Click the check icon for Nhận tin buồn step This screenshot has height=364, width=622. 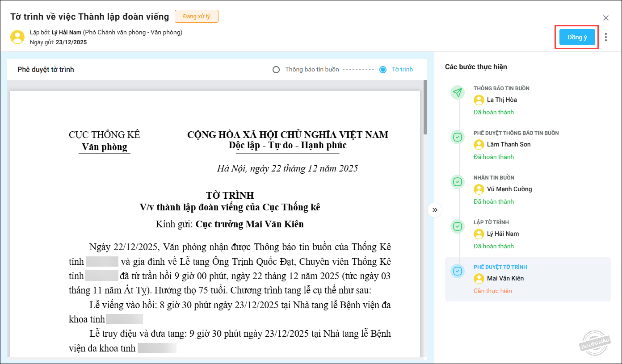point(457,182)
